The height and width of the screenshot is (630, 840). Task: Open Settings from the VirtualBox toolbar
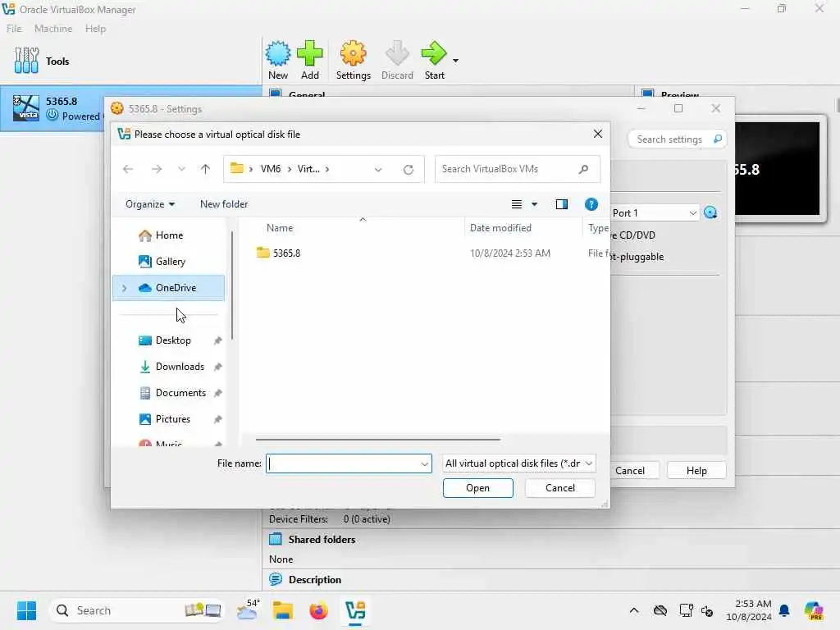tap(353, 60)
